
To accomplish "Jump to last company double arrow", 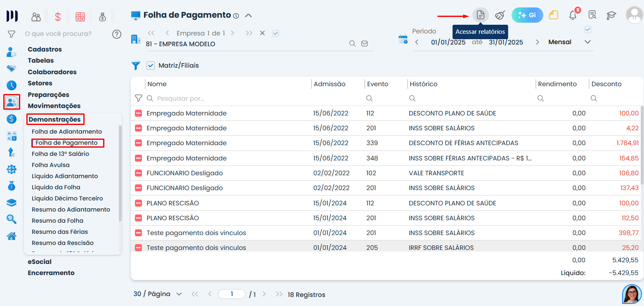I will coord(249,33).
